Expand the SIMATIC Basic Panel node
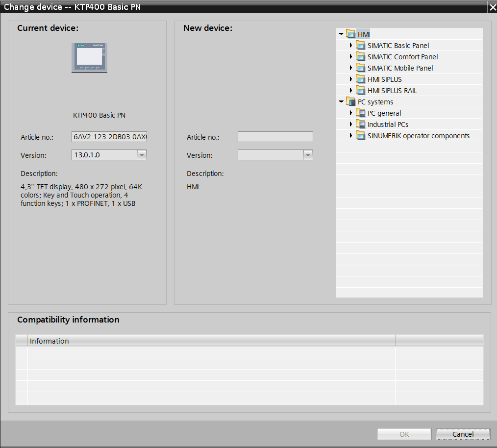The width and height of the screenshot is (497, 448). [350, 45]
